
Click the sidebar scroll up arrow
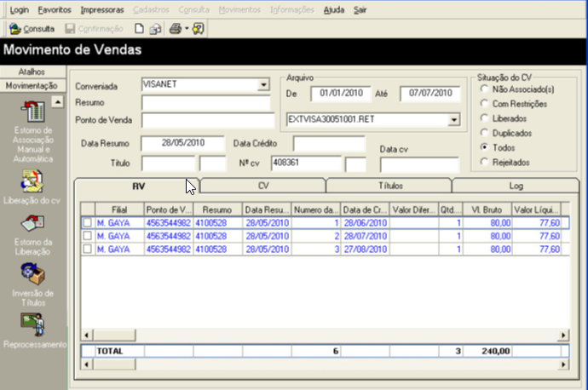(x=57, y=102)
